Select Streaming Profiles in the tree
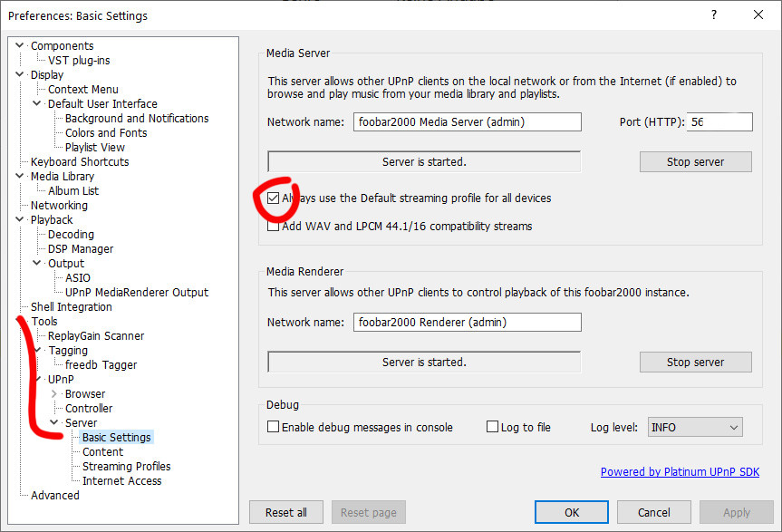The width and height of the screenshot is (782, 532). [126, 467]
